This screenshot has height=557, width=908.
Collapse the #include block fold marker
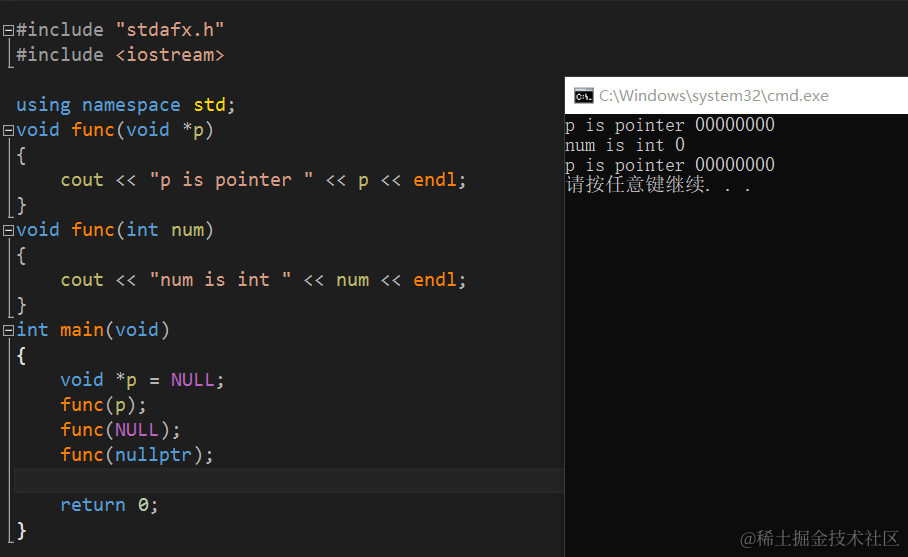click(8, 30)
